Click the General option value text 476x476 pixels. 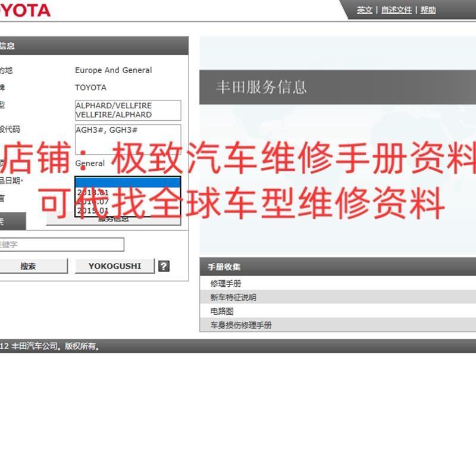90,163
